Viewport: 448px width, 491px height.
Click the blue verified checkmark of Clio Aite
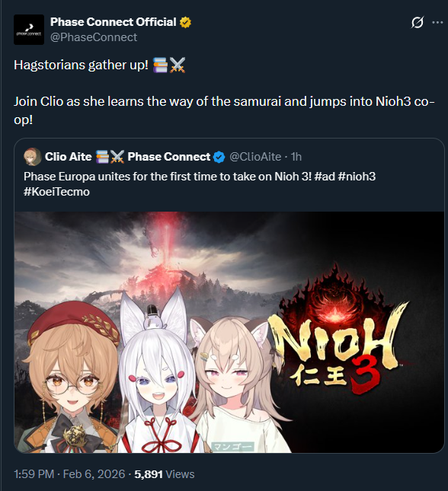[219, 157]
